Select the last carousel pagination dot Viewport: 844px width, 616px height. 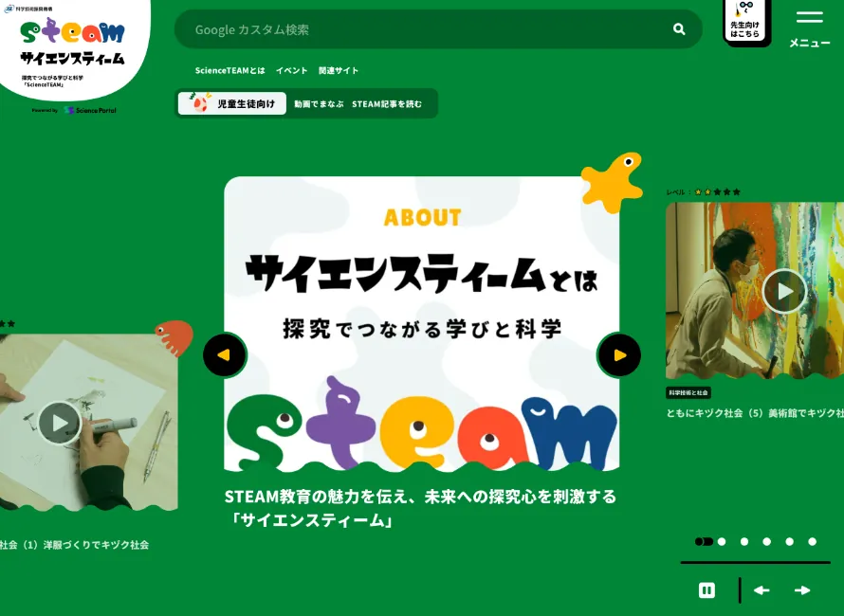tap(812, 542)
